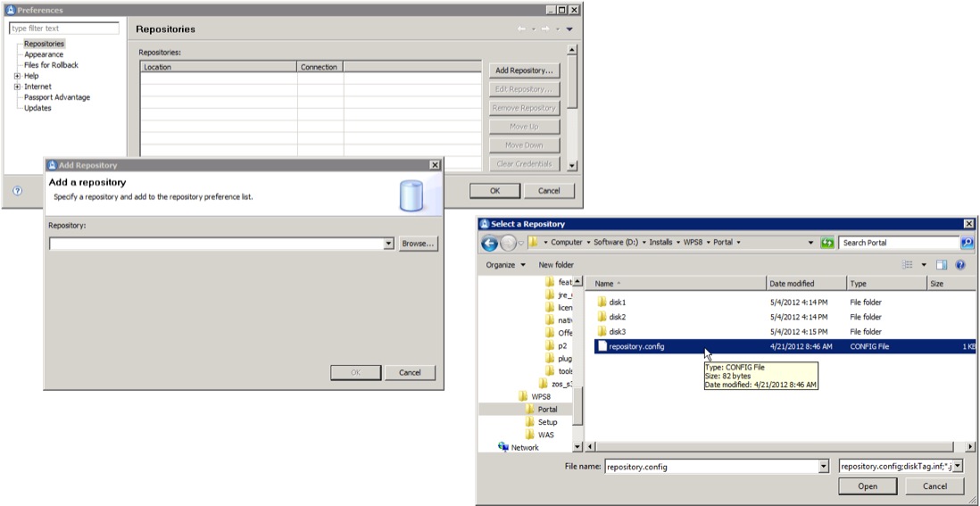Click the repository.config file icon
This screenshot has width=980, height=506.
click(x=602, y=346)
